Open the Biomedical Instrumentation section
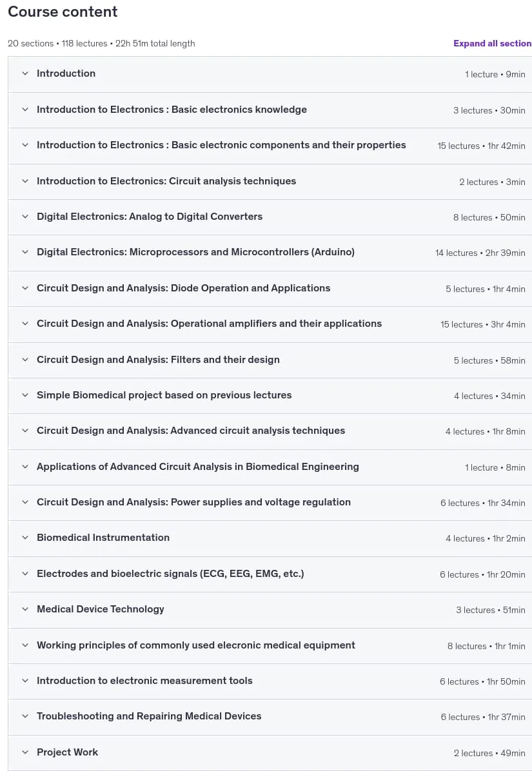The height and width of the screenshot is (771, 532). point(270,538)
